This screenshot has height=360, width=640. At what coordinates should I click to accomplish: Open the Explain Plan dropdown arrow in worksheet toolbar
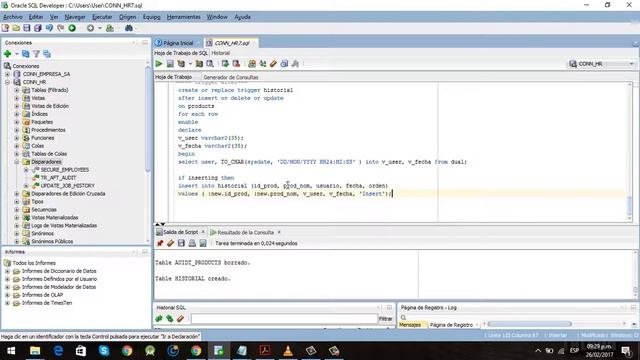tap(190, 64)
